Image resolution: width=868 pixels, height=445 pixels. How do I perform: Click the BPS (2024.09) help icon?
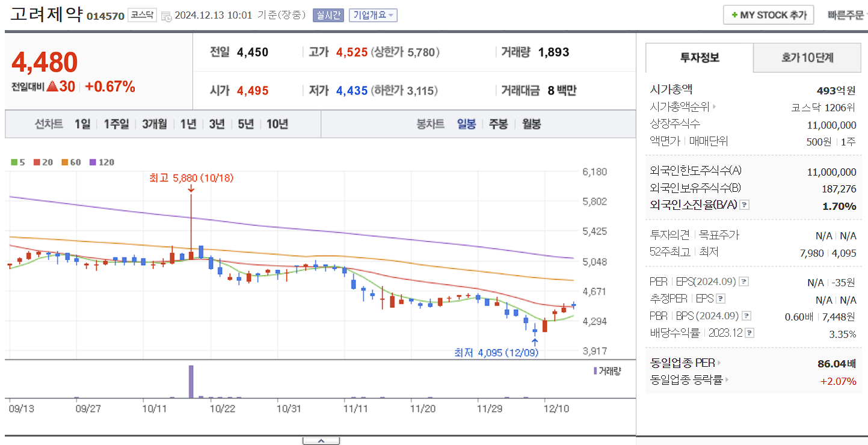(745, 316)
